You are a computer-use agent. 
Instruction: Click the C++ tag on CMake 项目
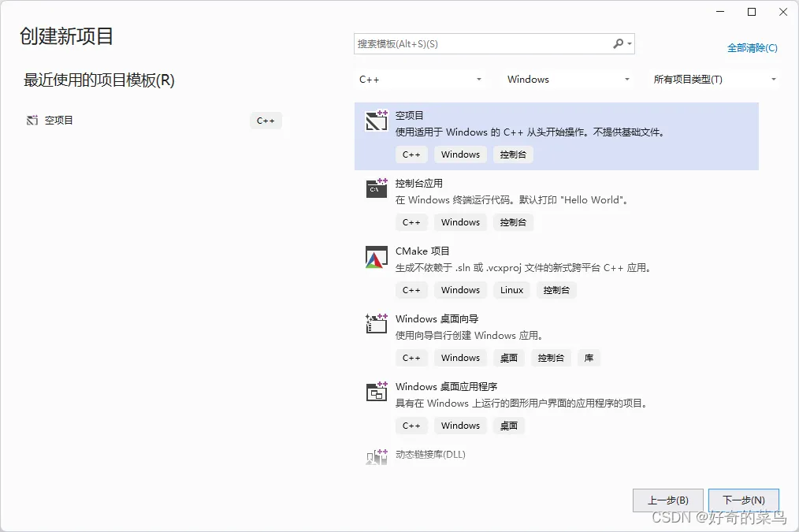pyautogui.click(x=411, y=290)
